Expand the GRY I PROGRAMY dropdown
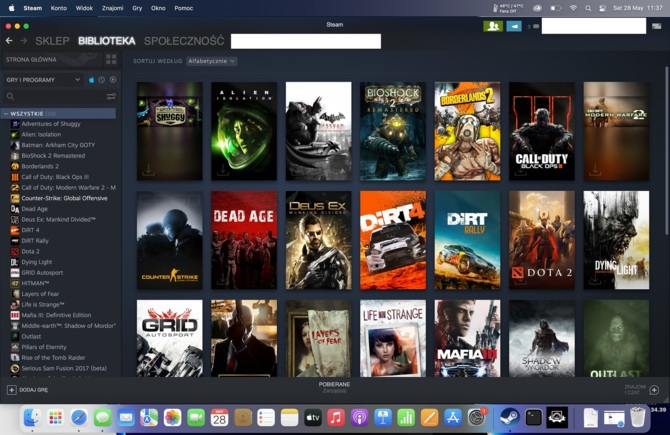This screenshot has width=670, height=435. (x=43, y=80)
